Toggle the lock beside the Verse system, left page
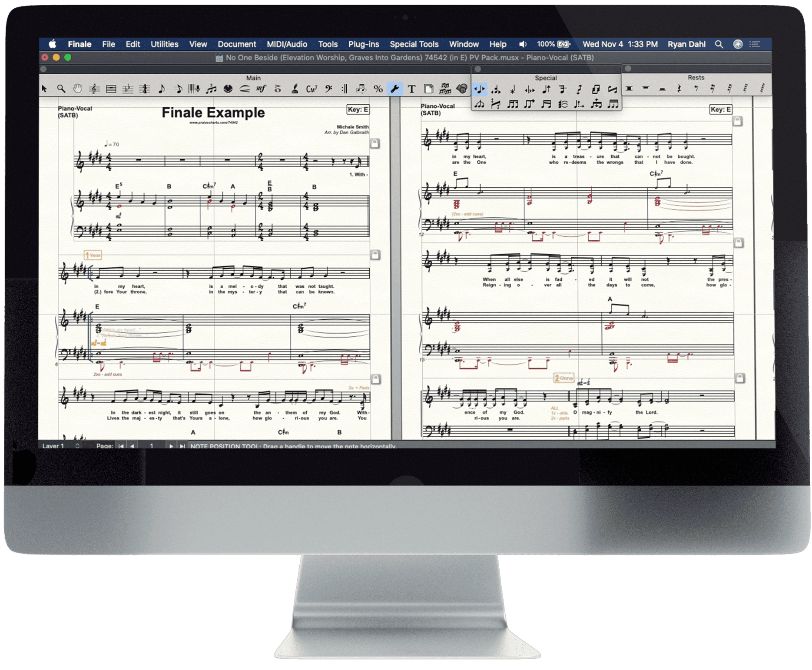Image resolution: width=812 pixels, height=670 pixels. pyautogui.click(x=375, y=255)
